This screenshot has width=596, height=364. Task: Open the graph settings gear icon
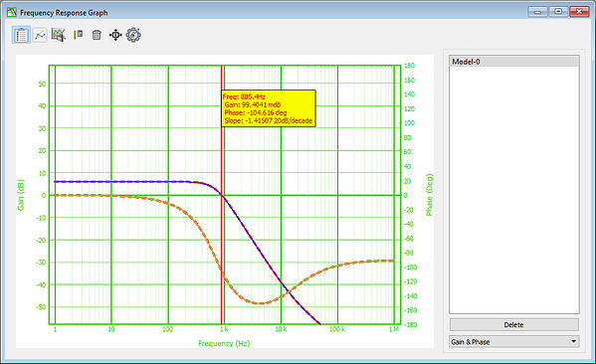(x=133, y=35)
